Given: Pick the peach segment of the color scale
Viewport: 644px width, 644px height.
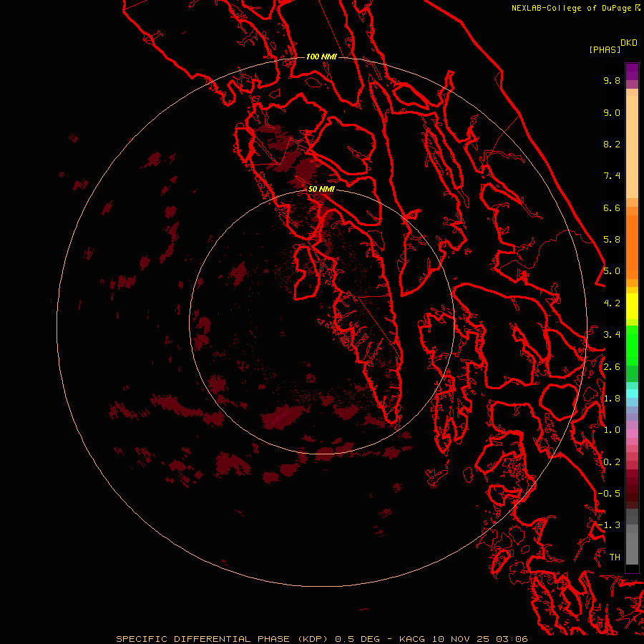Looking at the screenshot, I should coord(632,148).
